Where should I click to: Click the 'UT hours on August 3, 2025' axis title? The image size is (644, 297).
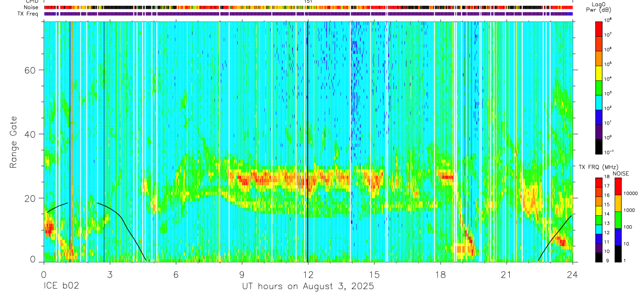click(x=308, y=287)
